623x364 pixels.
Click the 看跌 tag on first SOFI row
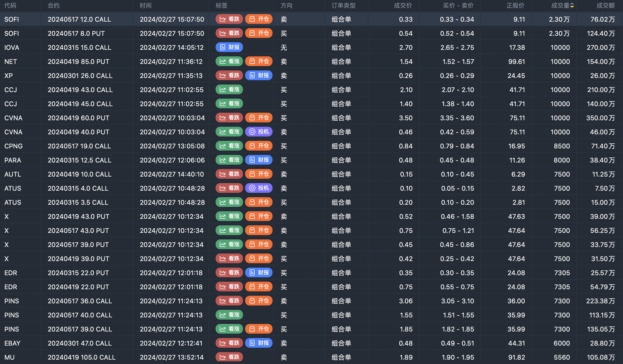[x=229, y=19]
